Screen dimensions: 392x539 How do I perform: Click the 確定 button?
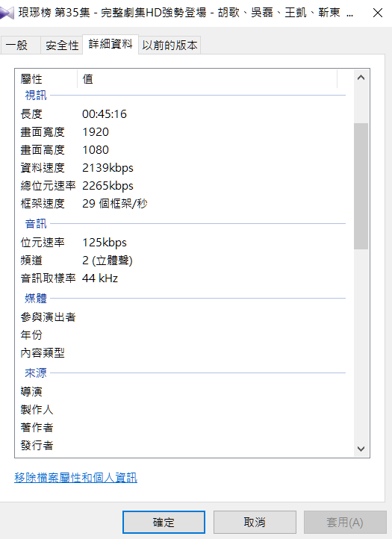point(164,522)
